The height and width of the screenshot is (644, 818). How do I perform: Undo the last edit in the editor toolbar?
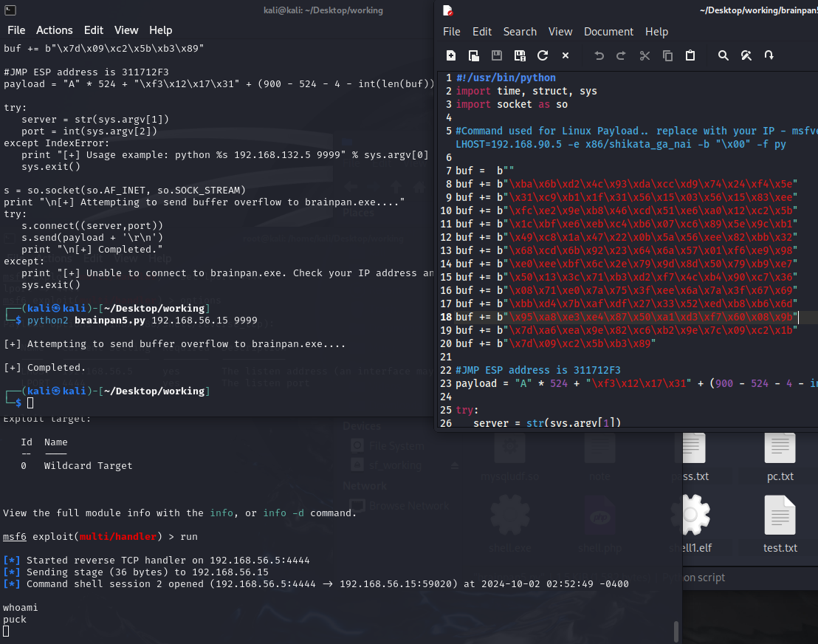(599, 55)
